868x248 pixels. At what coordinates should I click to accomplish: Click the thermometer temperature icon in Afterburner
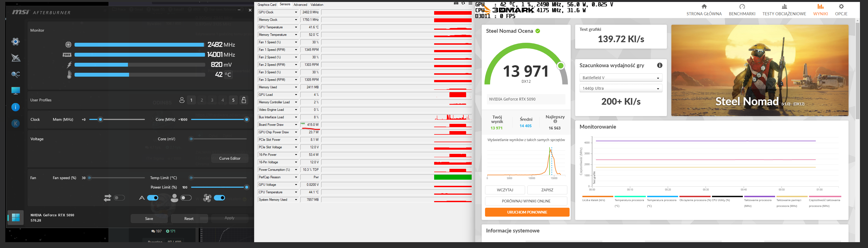70,75
